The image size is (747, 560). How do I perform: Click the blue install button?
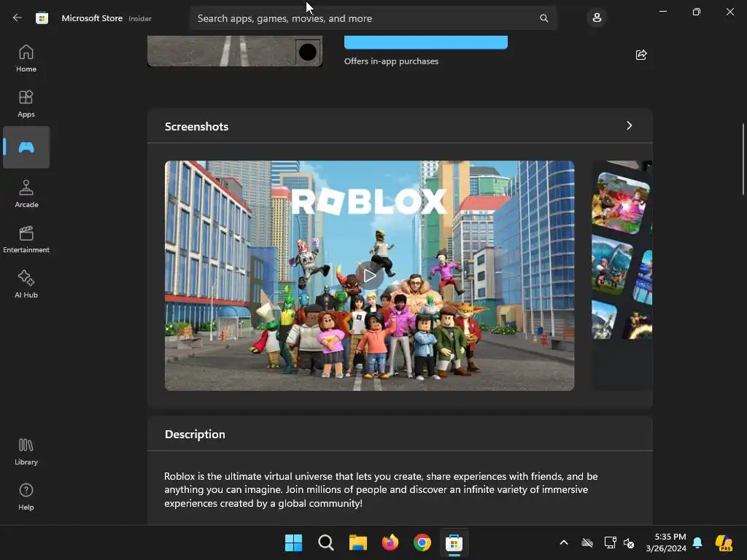426,42
